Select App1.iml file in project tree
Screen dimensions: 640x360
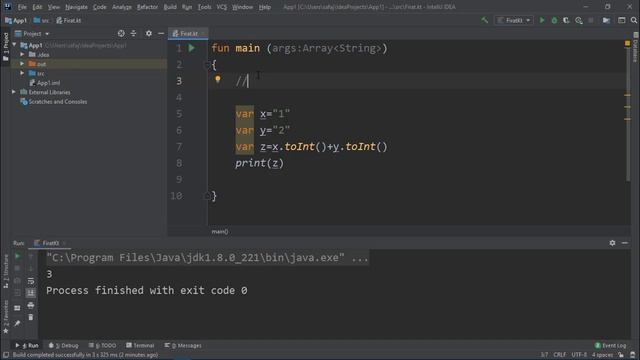pos(45,83)
